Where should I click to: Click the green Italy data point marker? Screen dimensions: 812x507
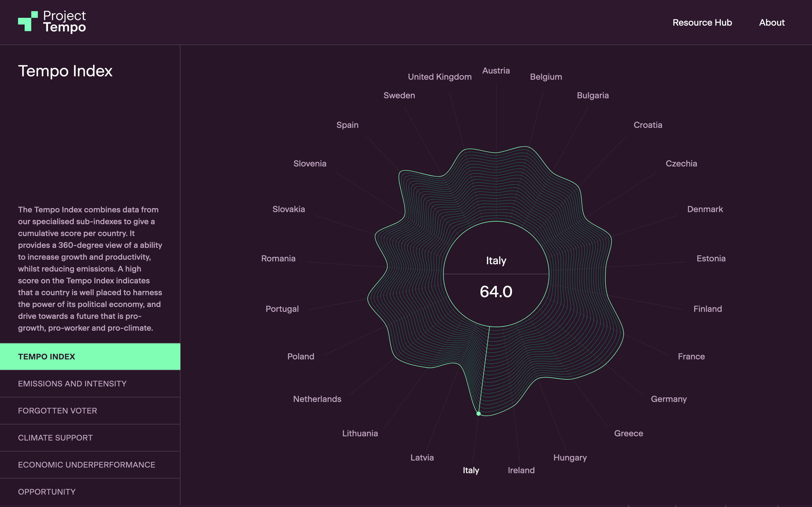[478, 413]
